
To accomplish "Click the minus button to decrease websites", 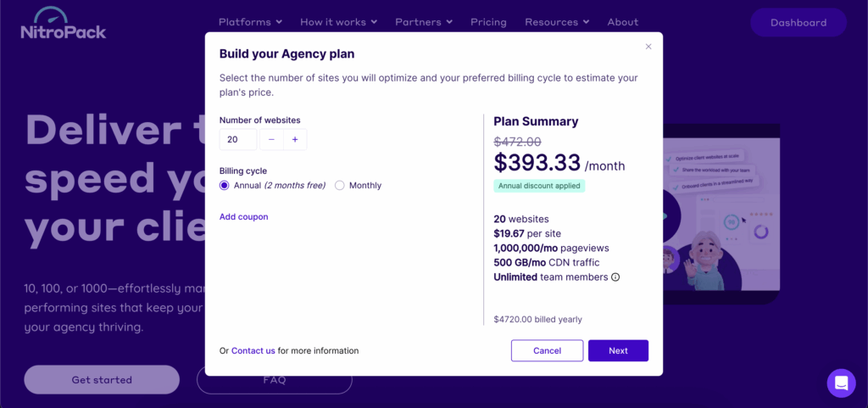I will pyautogui.click(x=271, y=140).
